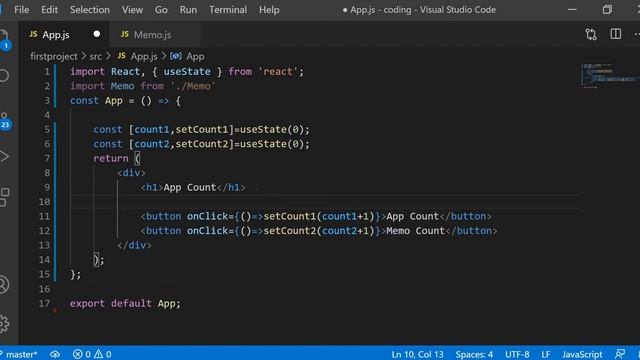Open the Edit menu
The image size is (640, 360).
[x=49, y=10]
